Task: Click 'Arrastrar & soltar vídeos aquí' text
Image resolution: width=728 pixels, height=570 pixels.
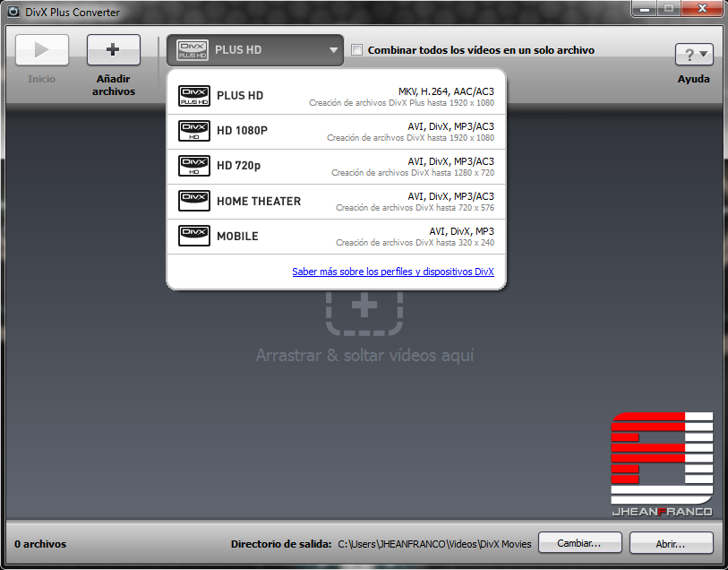Action: coord(365,356)
